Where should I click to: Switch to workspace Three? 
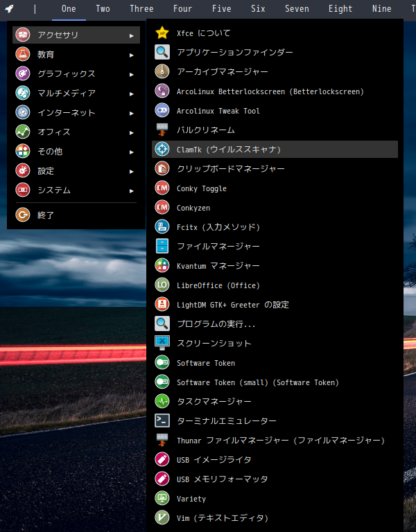click(141, 9)
